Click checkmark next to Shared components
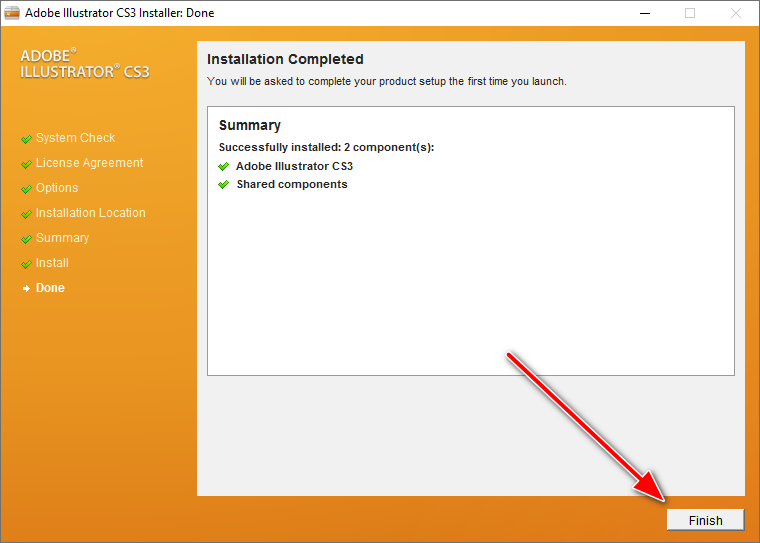This screenshot has width=760, height=543. (224, 185)
